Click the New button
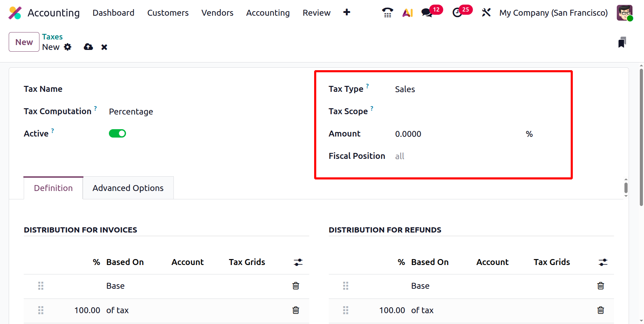The height and width of the screenshot is (324, 644). [x=24, y=42]
